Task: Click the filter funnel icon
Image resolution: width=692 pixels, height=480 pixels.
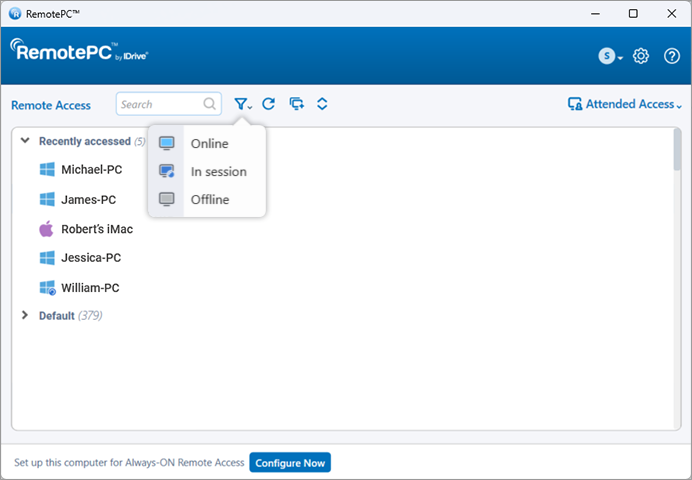Action: pos(241,104)
